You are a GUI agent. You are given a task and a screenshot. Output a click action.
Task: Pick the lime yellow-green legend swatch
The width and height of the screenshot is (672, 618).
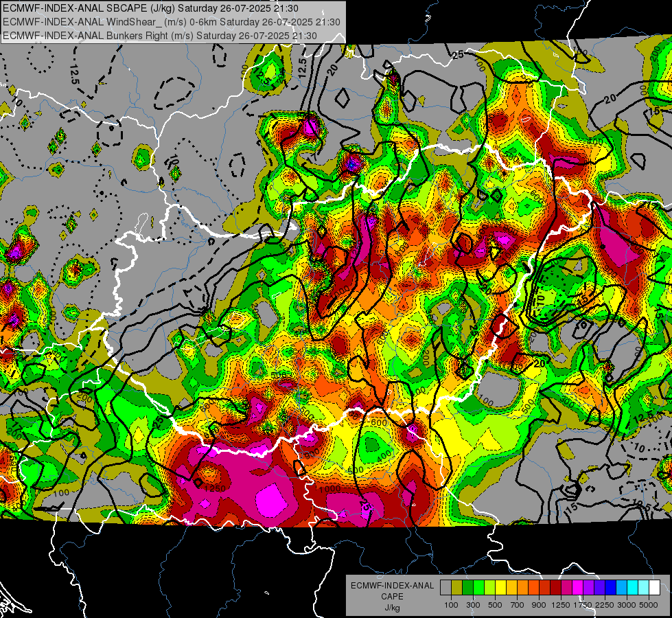tap(489, 588)
